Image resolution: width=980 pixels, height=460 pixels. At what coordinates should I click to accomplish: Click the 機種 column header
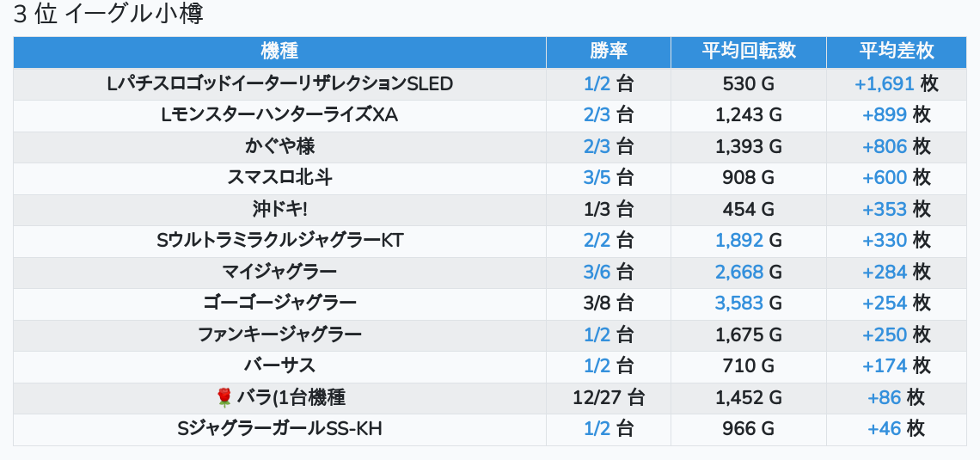(x=279, y=51)
